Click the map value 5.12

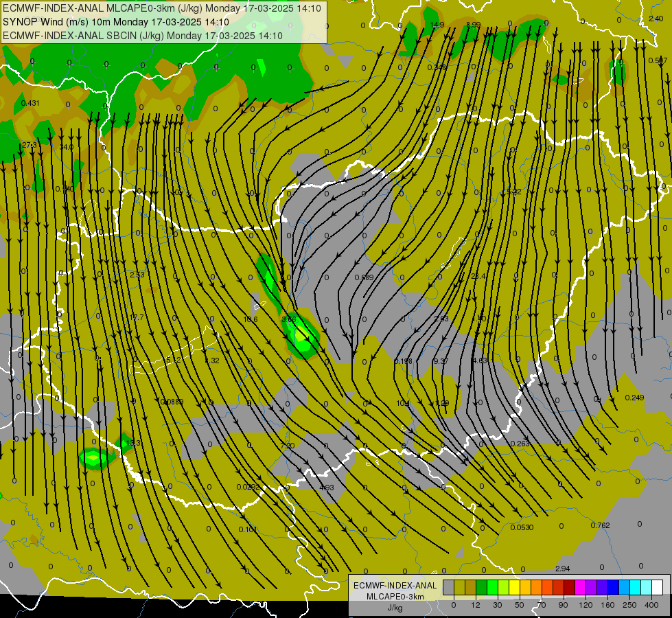[174, 360]
